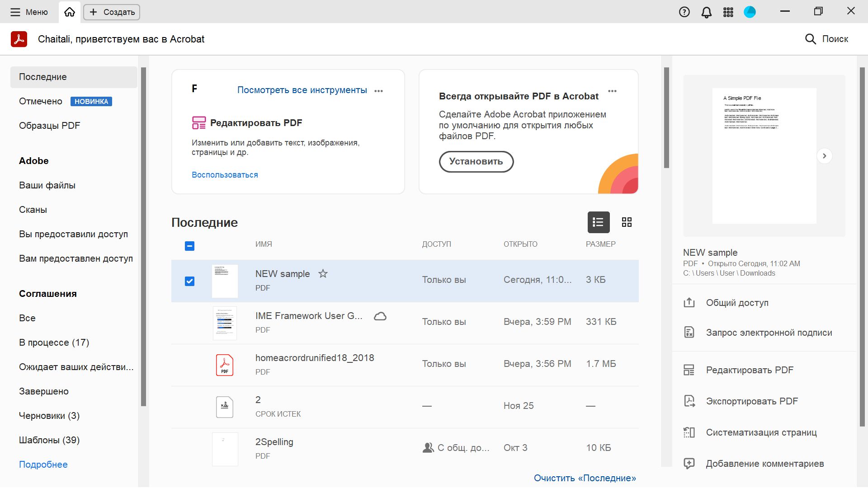Click the Очистить «Последние» link
Image resolution: width=868 pixels, height=488 pixels.
tap(585, 478)
